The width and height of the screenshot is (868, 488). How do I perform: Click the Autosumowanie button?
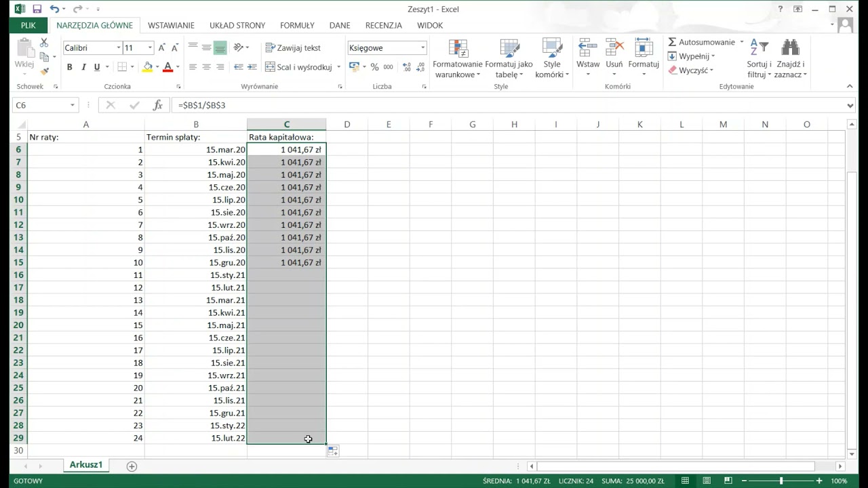click(x=702, y=42)
